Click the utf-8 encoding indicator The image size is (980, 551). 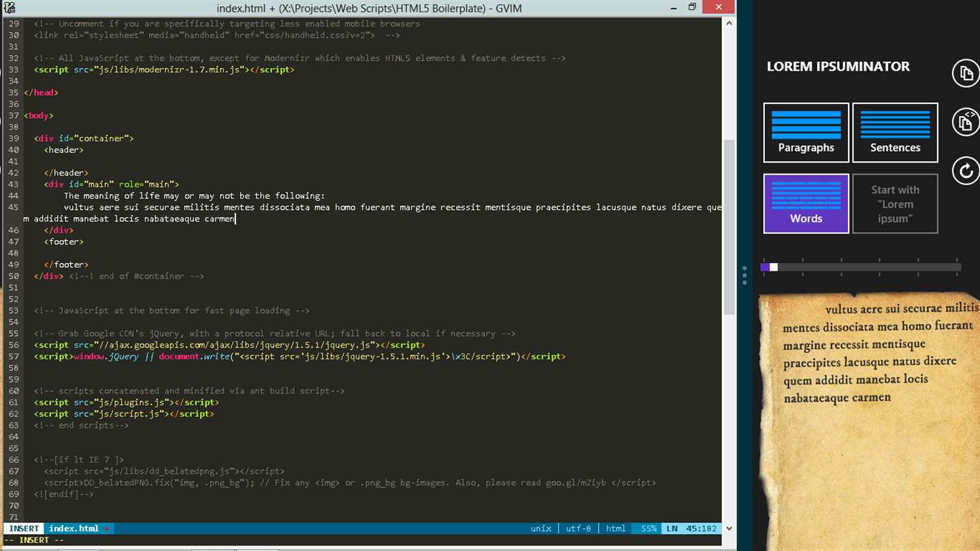(578, 529)
